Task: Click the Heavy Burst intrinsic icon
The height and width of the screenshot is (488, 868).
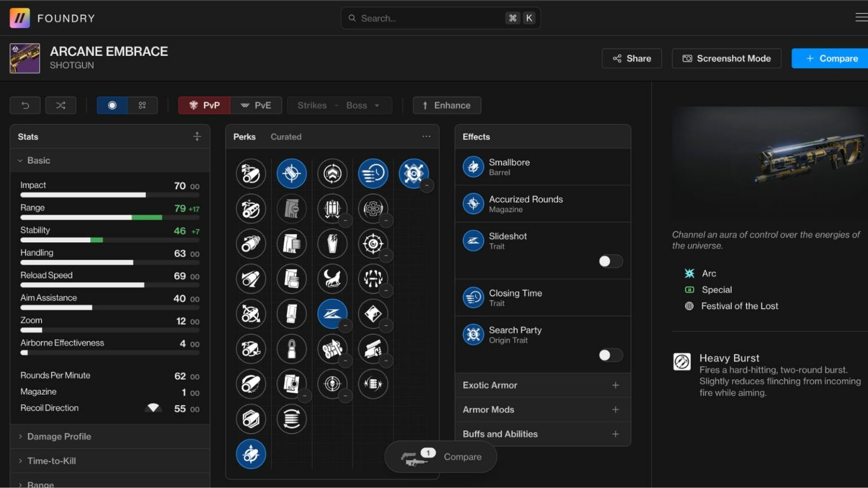Action: pos(682,361)
